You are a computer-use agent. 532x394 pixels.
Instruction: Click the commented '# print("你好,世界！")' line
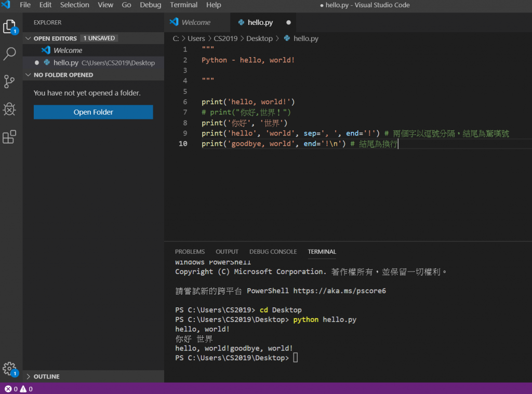point(246,112)
